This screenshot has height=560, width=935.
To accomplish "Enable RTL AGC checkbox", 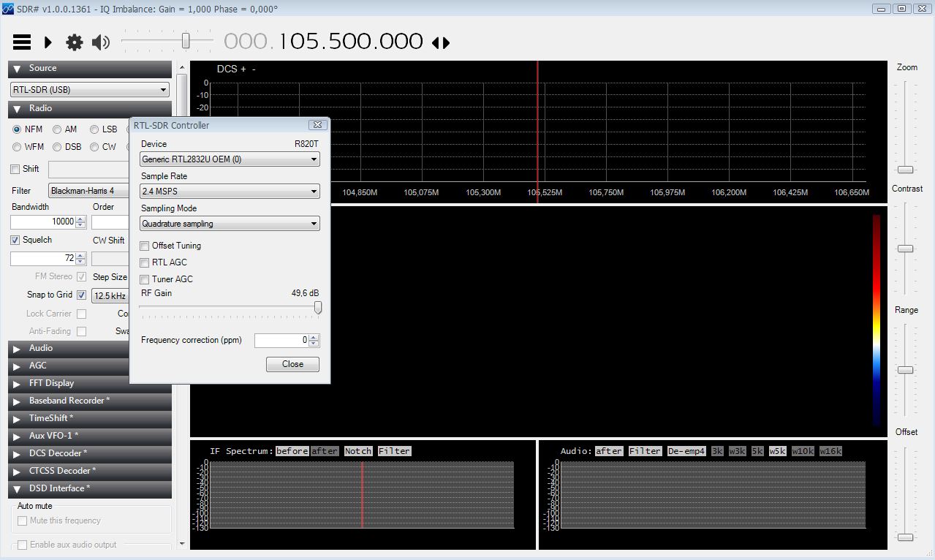I will pyautogui.click(x=145, y=263).
